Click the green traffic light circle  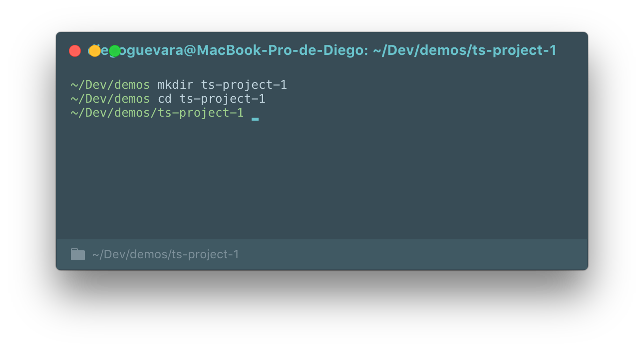114,50
